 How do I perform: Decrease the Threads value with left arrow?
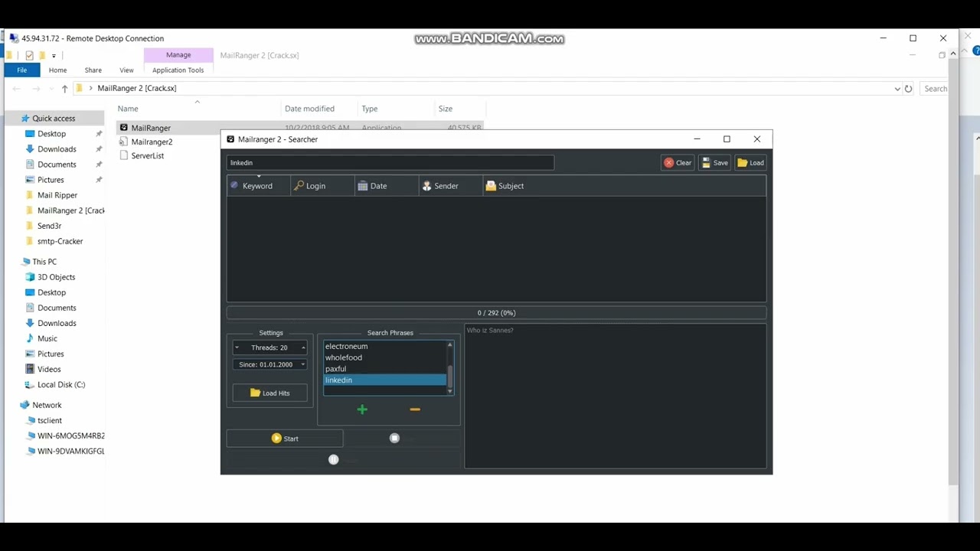tap(237, 347)
